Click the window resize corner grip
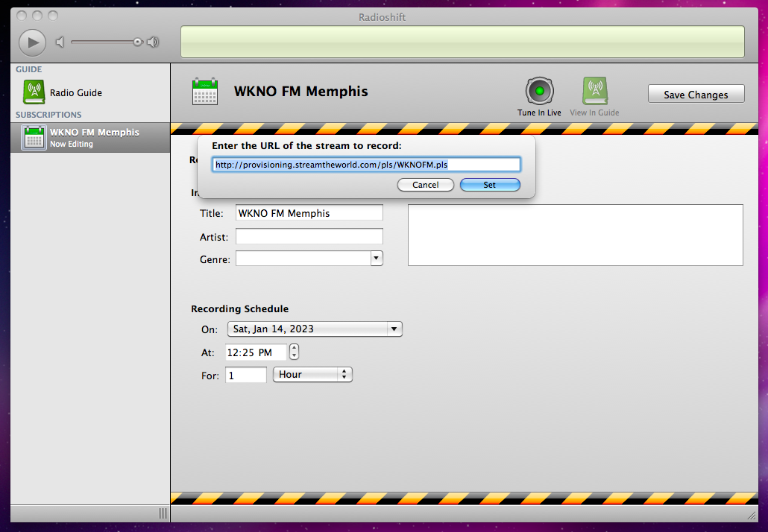 click(x=752, y=516)
